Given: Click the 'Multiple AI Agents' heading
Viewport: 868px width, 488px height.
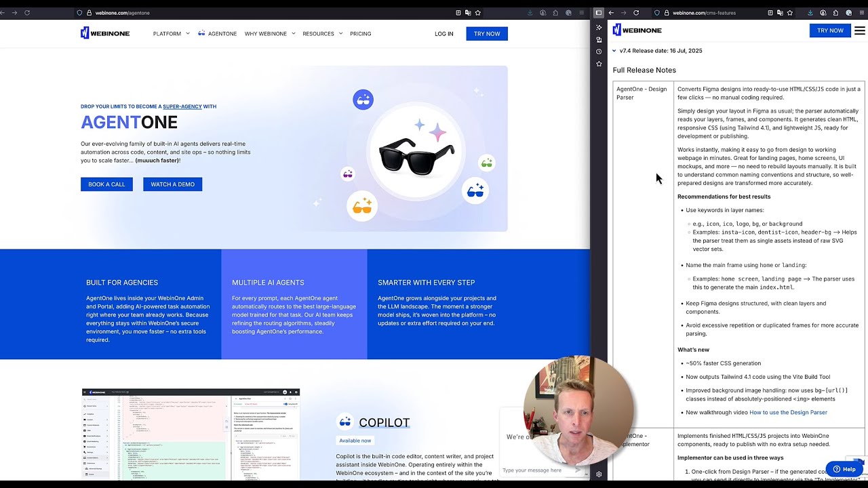Looking at the screenshot, I should [x=268, y=283].
